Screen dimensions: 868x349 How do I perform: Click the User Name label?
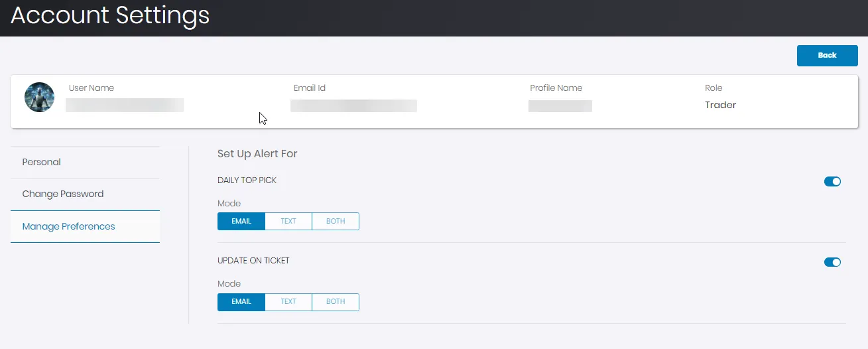click(x=92, y=88)
